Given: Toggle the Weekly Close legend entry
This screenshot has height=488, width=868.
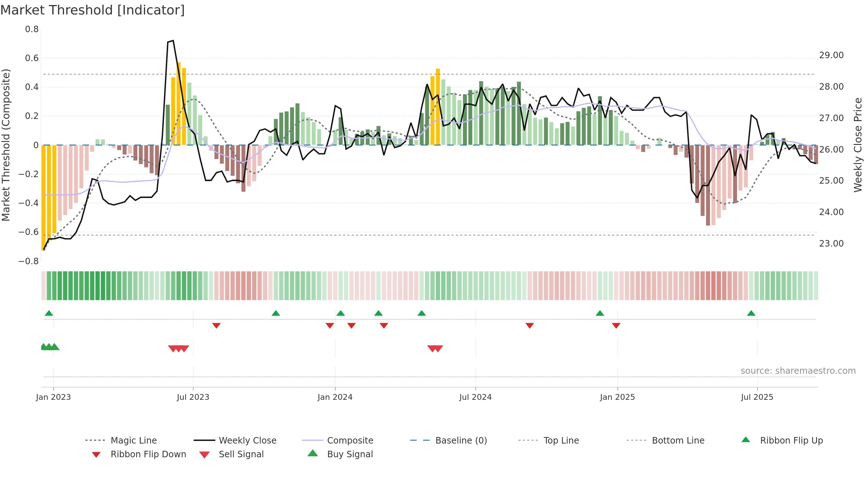Looking at the screenshot, I should [235, 440].
